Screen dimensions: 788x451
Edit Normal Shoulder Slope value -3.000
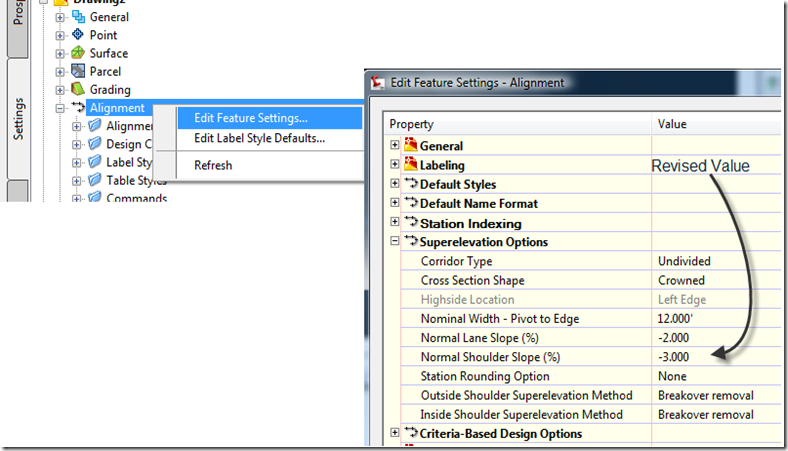673,356
